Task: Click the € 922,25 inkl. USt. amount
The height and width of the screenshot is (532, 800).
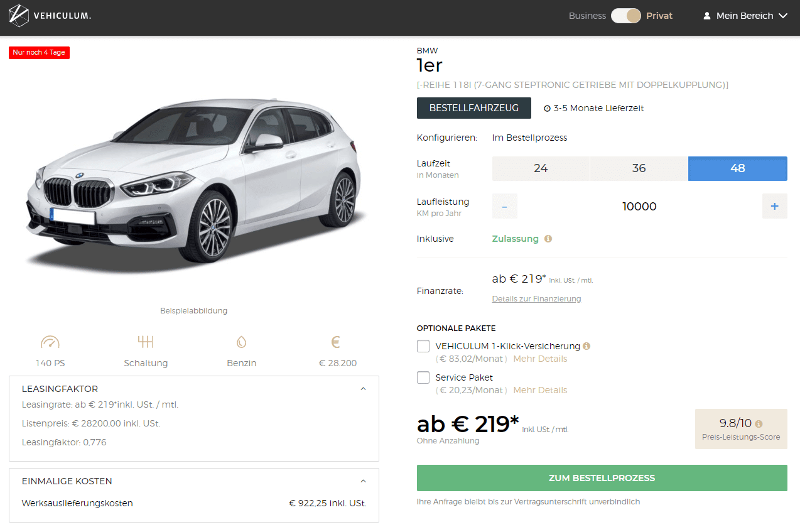Action: [328, 503]
